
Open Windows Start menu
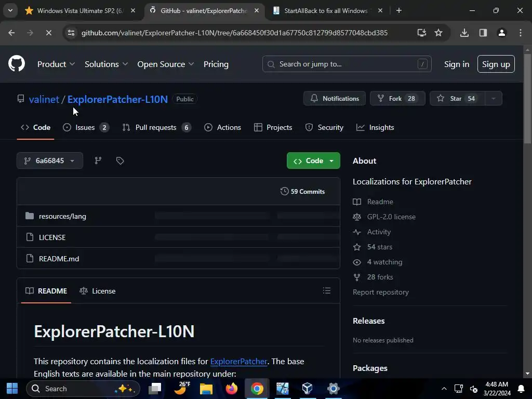12,389
